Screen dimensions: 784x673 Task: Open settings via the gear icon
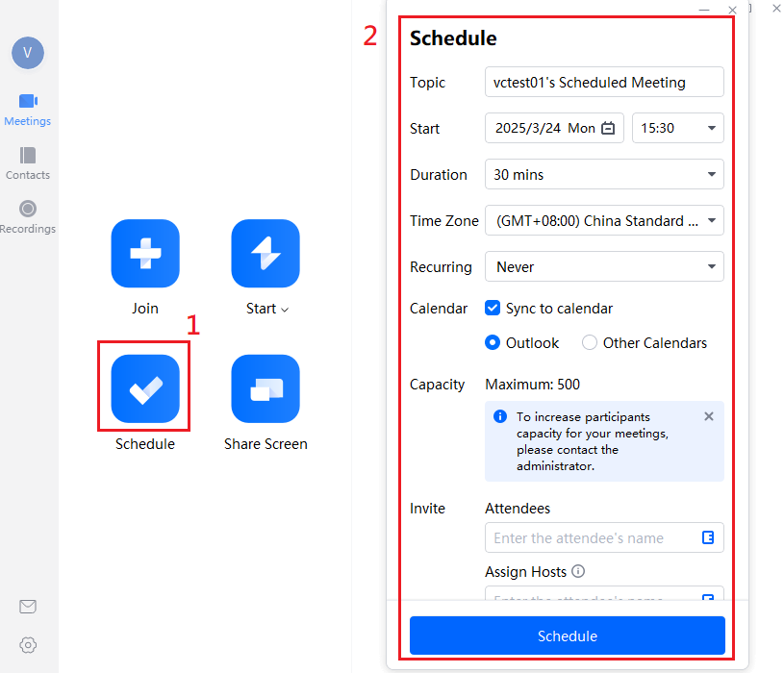coord(28,645)
